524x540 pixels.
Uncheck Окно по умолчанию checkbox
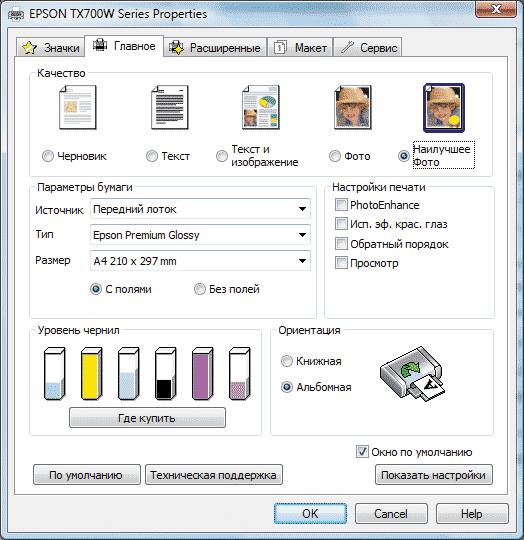(362, 451)
